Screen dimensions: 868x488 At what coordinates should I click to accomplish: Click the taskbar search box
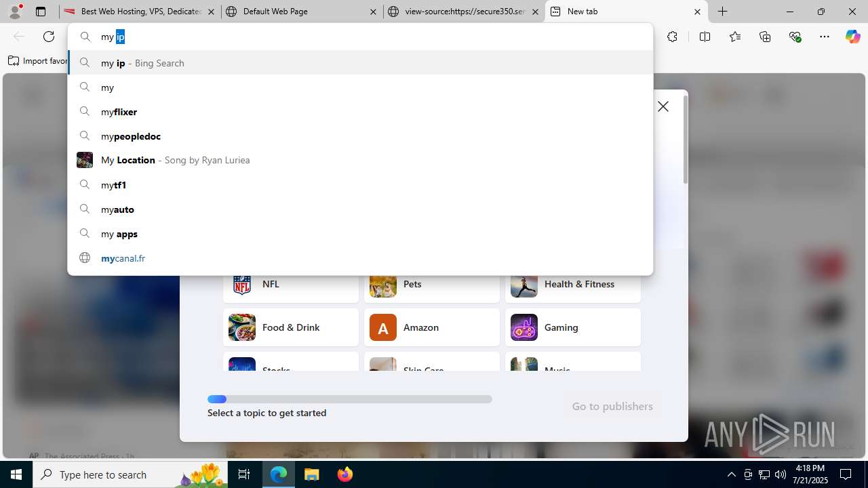131,474
